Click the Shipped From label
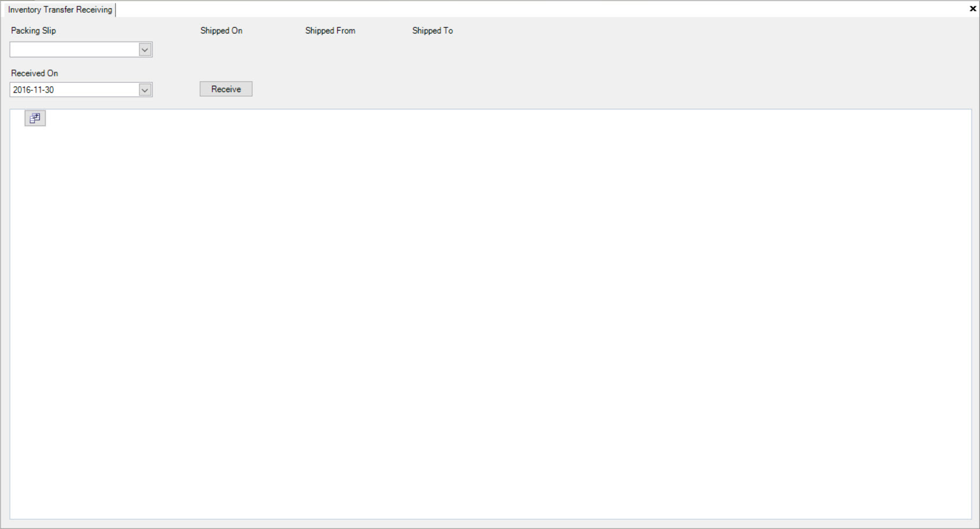This screenshot has height=529, width=980. [x=330, y=31]
